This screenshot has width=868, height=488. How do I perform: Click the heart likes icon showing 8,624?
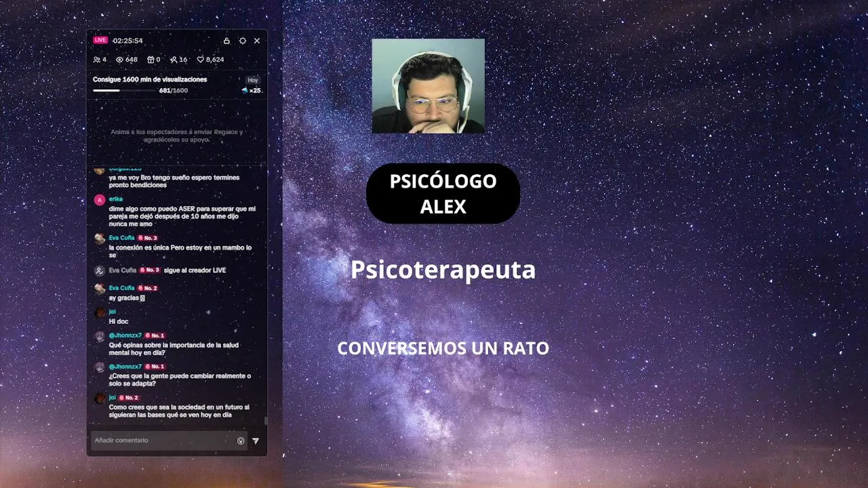(201, 60)
